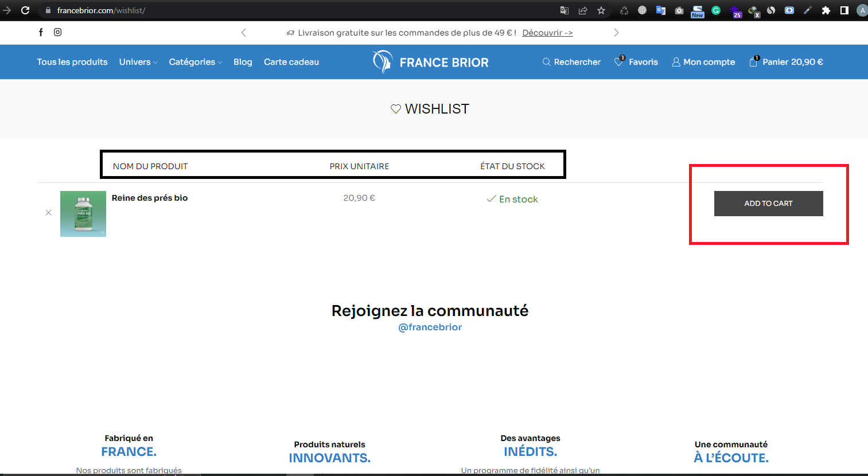Click the ADD TO CART button
The width and height of the screenshot is (868, 476).
pyautogui.click(x=768, y=204)
